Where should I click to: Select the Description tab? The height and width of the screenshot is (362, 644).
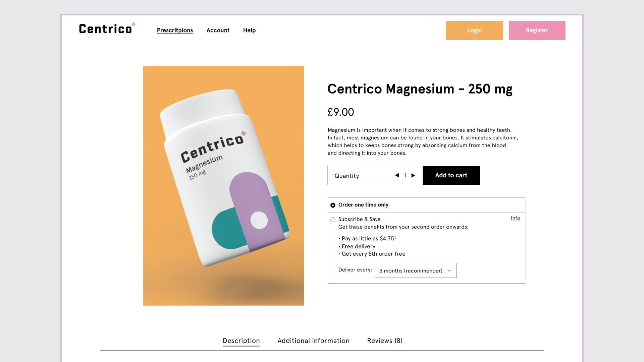click(x=241, y=341)
